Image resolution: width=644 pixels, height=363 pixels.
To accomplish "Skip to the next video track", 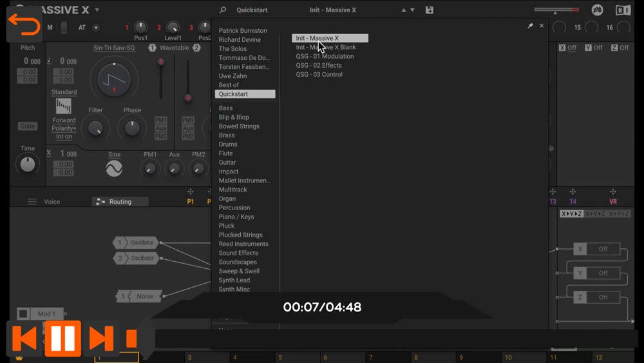I will point(101,338).
